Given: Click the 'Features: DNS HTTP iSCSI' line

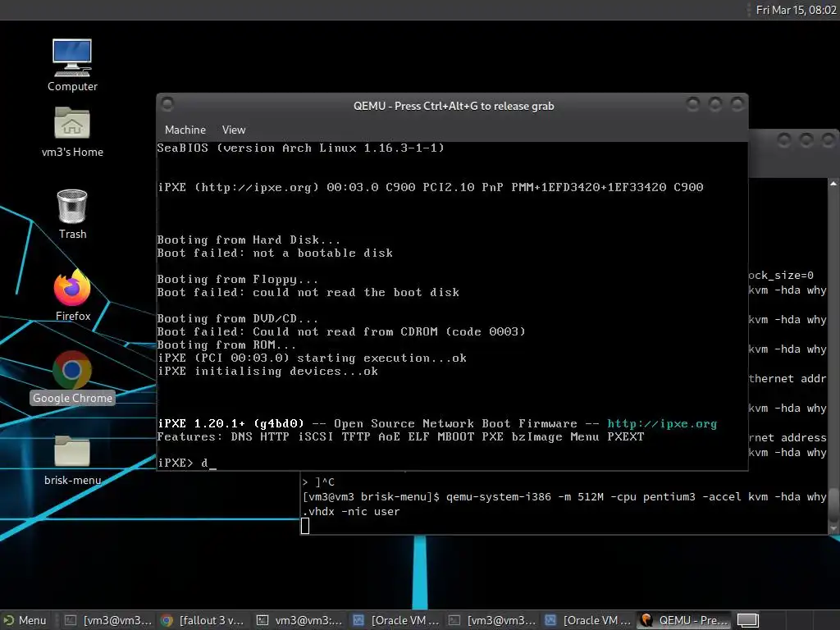Looking at the screenshot, I should tap(400, 436).
